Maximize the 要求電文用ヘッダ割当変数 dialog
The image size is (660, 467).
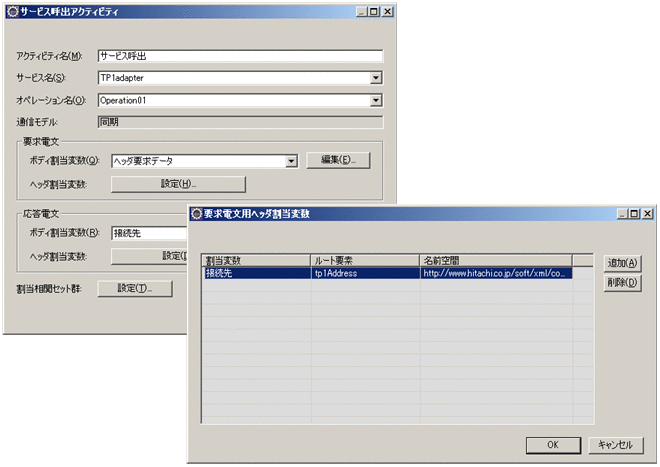coord(634,214)
